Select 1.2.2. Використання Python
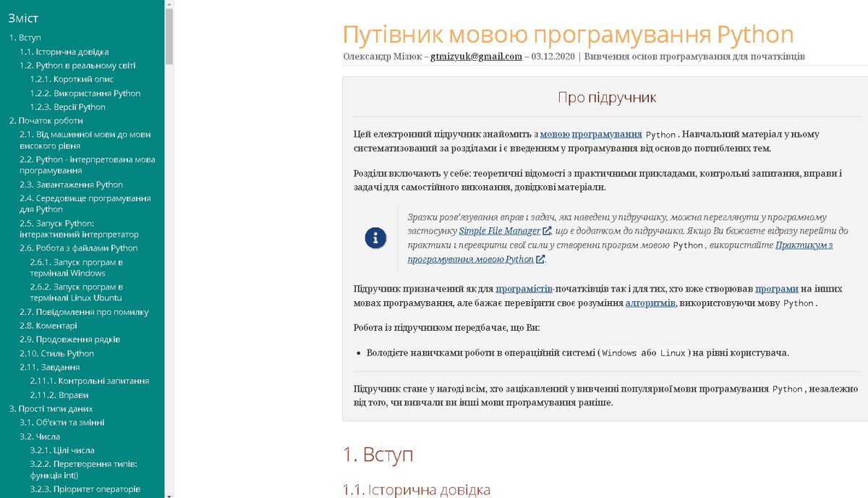Viewport: 868px width, 498px height. (85, 93)
